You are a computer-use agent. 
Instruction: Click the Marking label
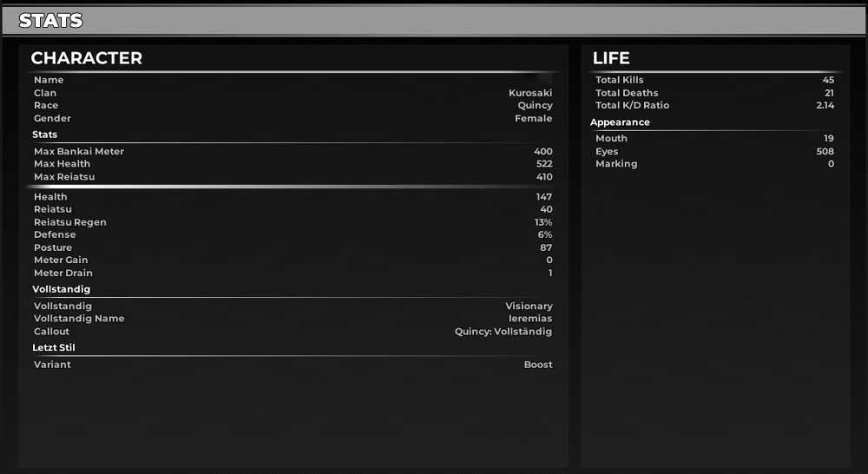click(x=616, y=164)
